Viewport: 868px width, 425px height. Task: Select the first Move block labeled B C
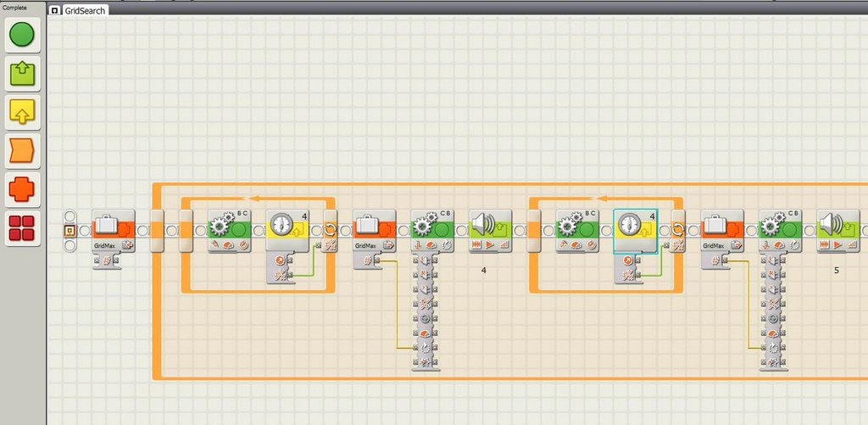pos(229,230)
